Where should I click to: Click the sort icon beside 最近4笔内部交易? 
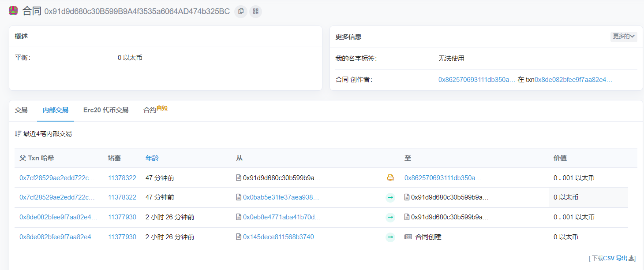tap(18, 133)
